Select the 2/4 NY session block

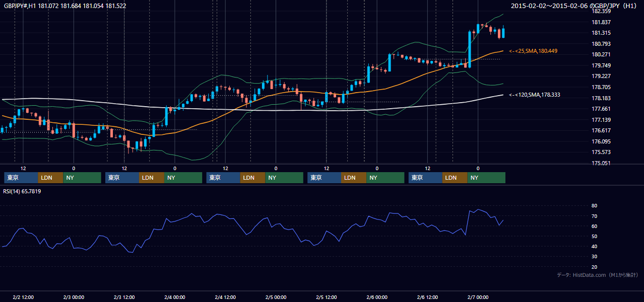coord(284,178)
